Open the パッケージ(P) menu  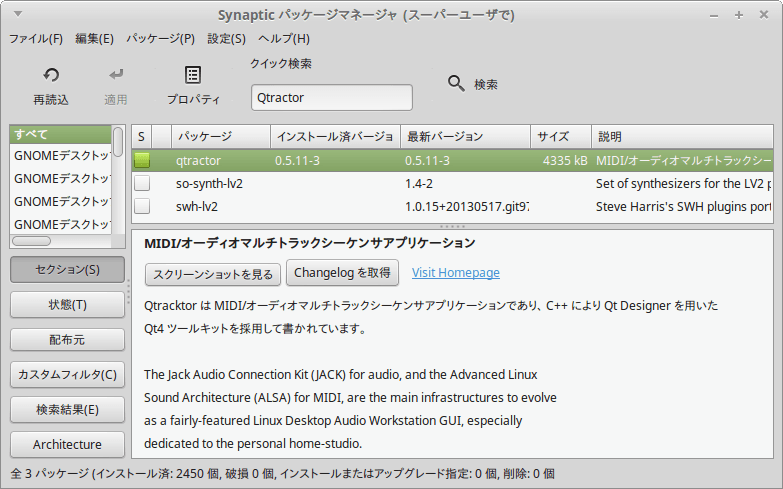click(x=160, y=38)
